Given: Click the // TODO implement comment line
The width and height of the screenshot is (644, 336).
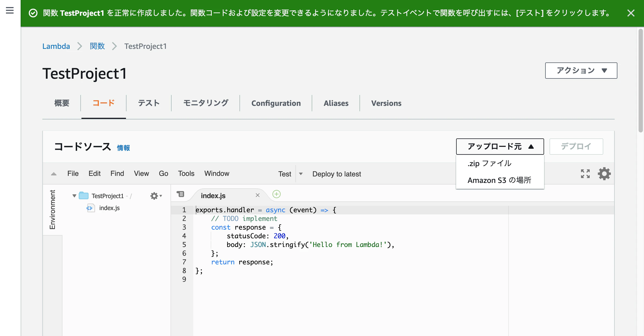Looking at the screenshot, I should coord(244,219).
